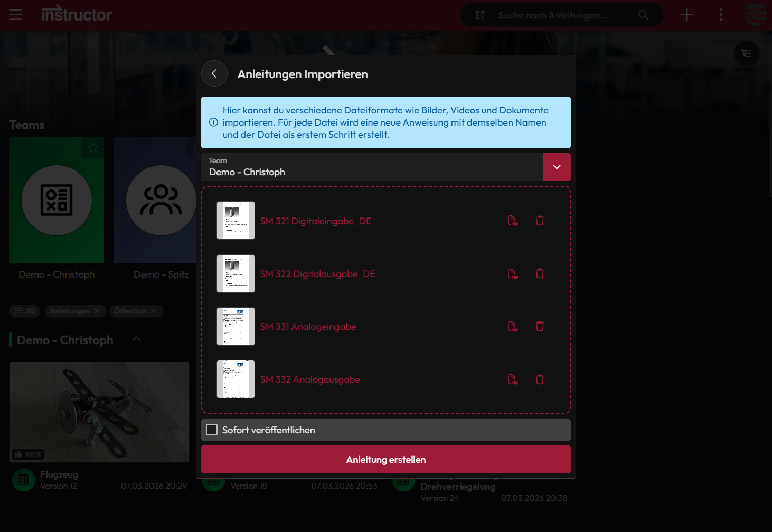
Task: Open the Team dropdown arrow
Action: 557,167
